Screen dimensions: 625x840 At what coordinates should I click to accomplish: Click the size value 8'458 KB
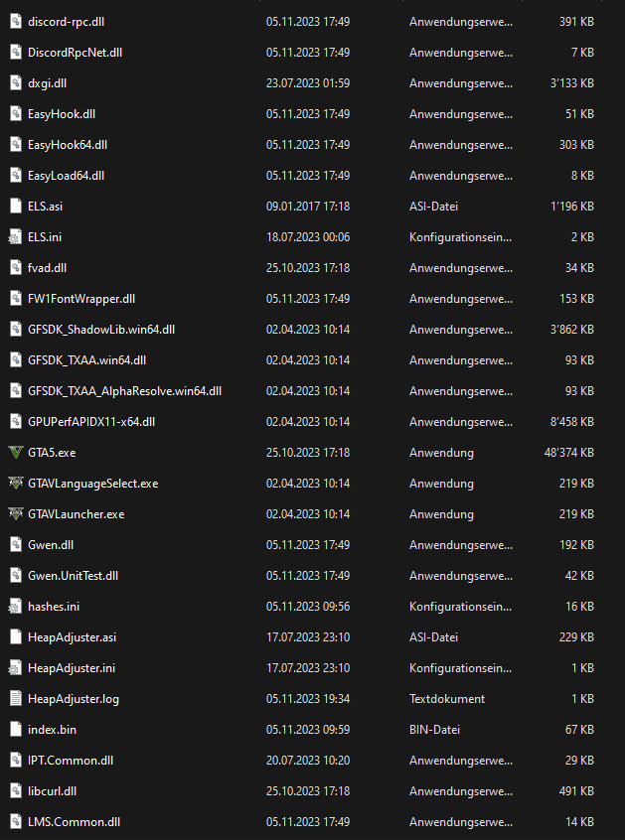[572, 422]
